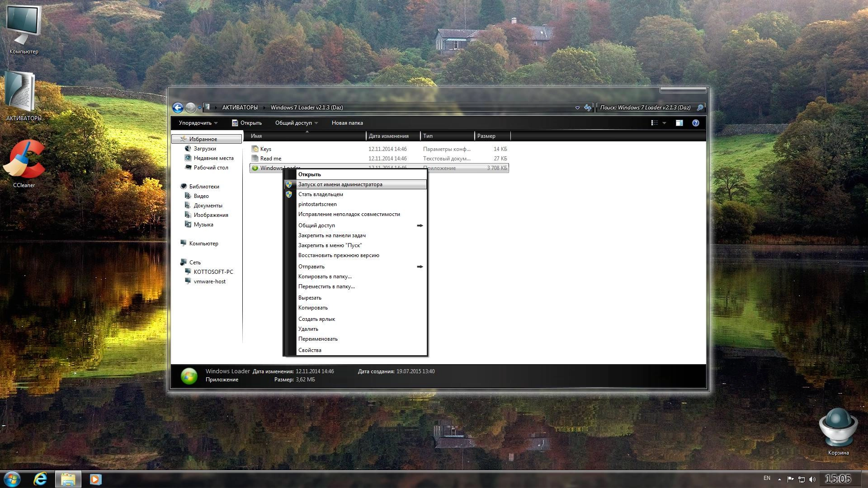Open the АКТИВАТОРЫ desktop folder icon
Screen dimensions: 868x488
pyautogui.click(x=24, y=96)
